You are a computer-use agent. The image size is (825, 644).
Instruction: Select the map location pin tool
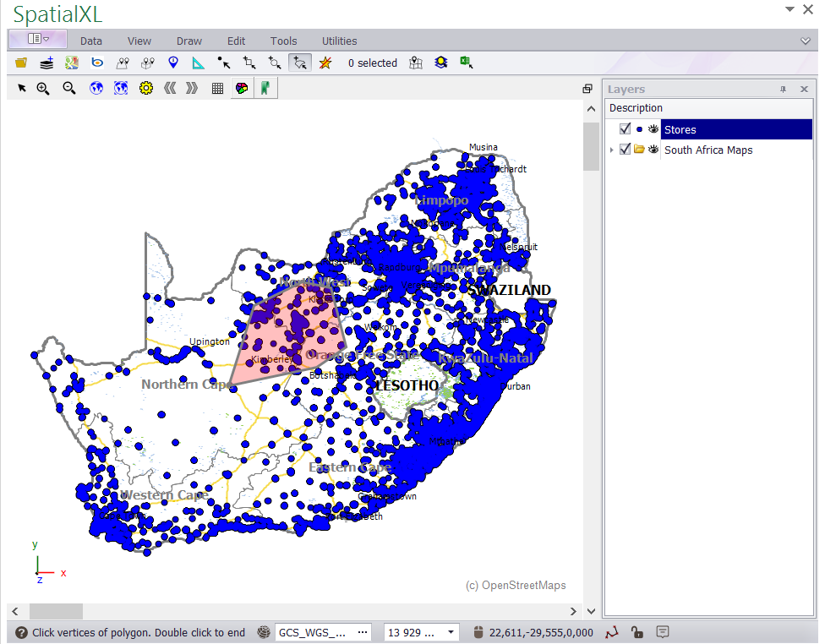[x=173, y=63]
